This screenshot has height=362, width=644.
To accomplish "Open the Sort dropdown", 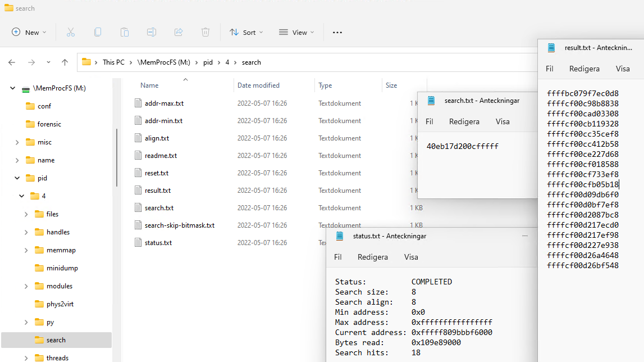I will click(x=246, y=33).
